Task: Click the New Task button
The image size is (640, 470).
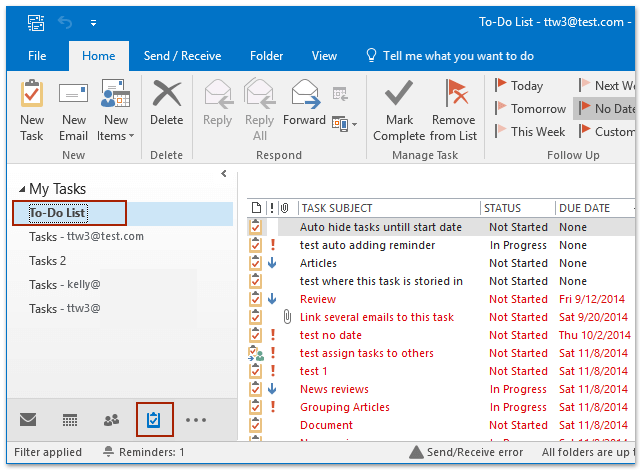Action: tap(32, 110)
